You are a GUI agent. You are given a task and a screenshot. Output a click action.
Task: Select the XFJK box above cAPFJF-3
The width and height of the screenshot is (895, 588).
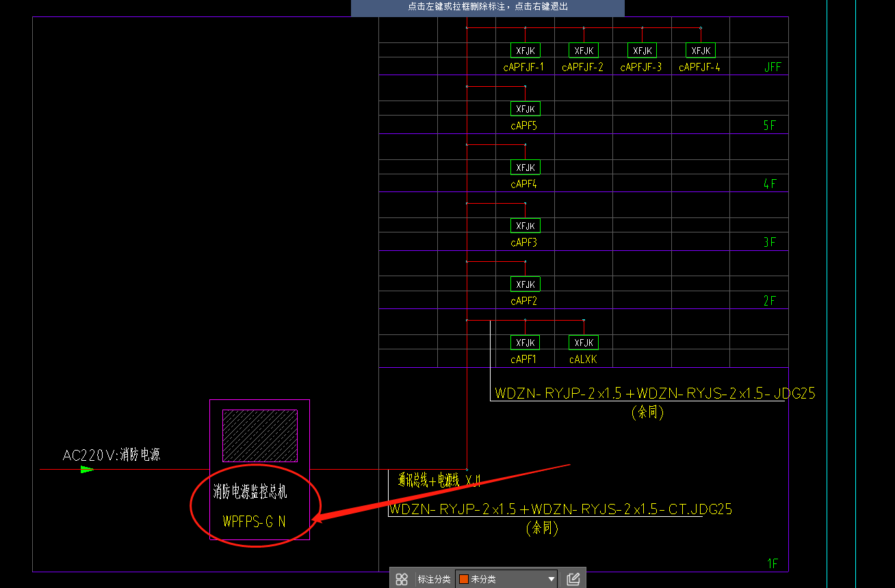coord(642,50)
